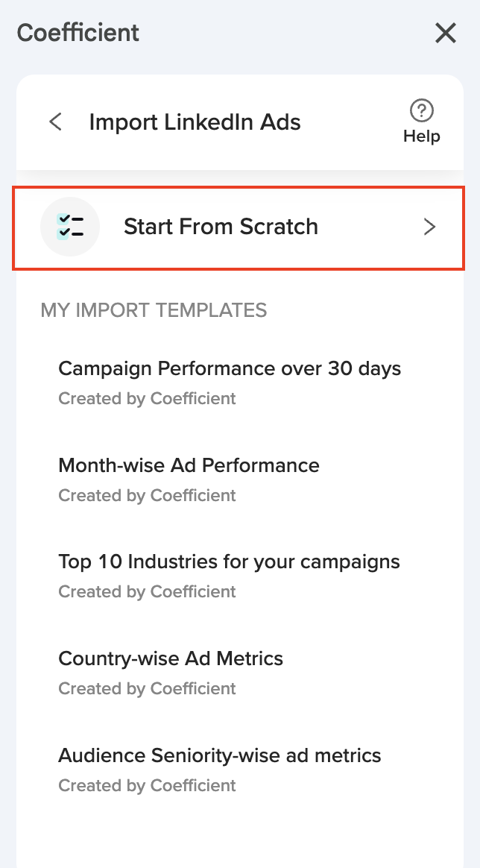Screen dimensions: 480x868
Task: Click the Coefficient panel title
Action: pyautogui.click(x=78, y=33)
